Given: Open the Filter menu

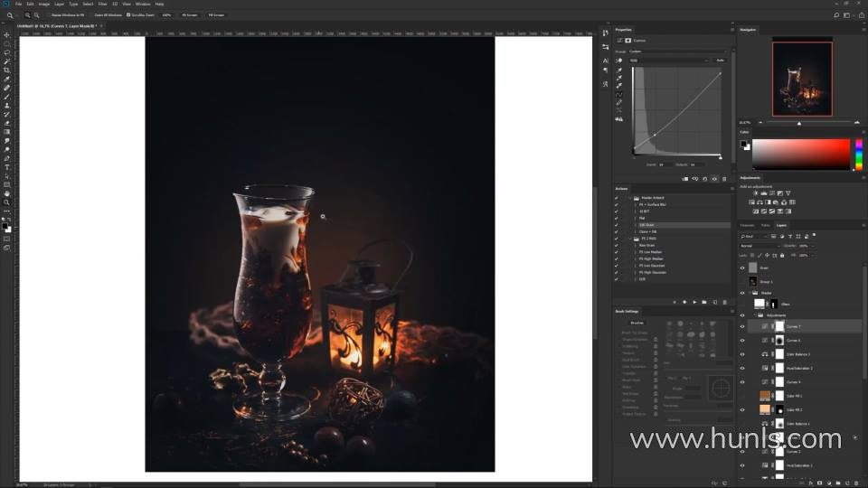Looking at the screenshot, I should [x=102, y=4].
